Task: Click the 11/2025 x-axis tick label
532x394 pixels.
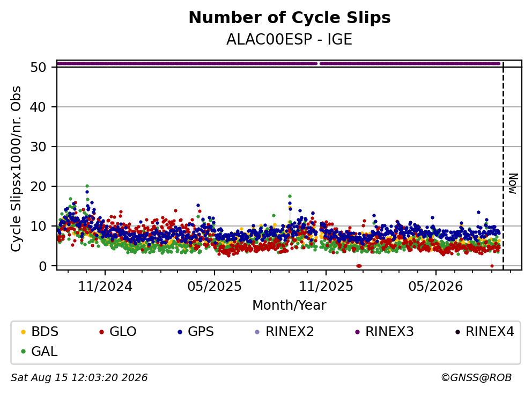Action: 326,287
